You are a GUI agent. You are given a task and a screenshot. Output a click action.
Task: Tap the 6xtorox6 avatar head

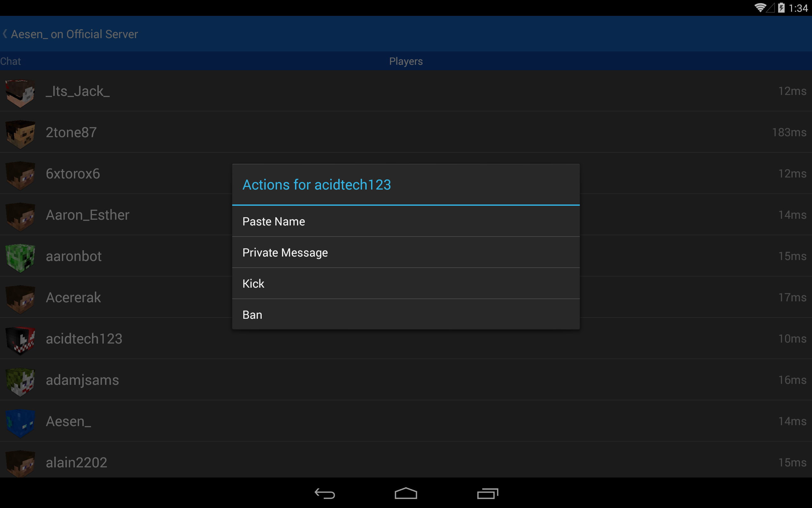tap(20, 176)
